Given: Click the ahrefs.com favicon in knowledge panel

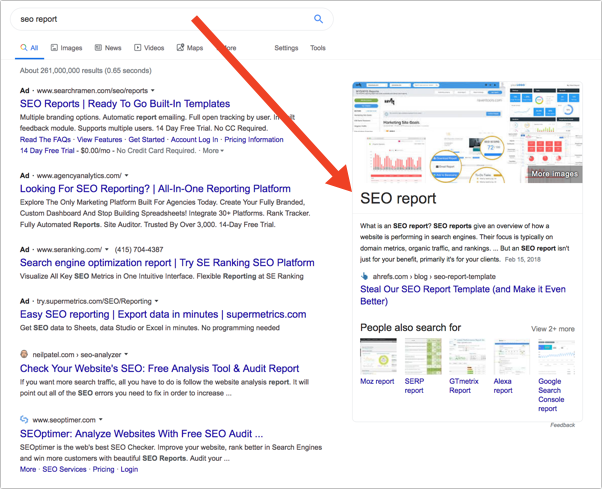Looking at the screenshot, I should [364, 276].
